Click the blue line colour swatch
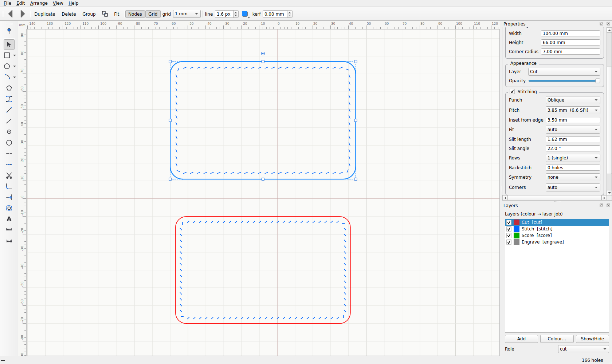This screenshot has width=612, height=364. (245, 14)
